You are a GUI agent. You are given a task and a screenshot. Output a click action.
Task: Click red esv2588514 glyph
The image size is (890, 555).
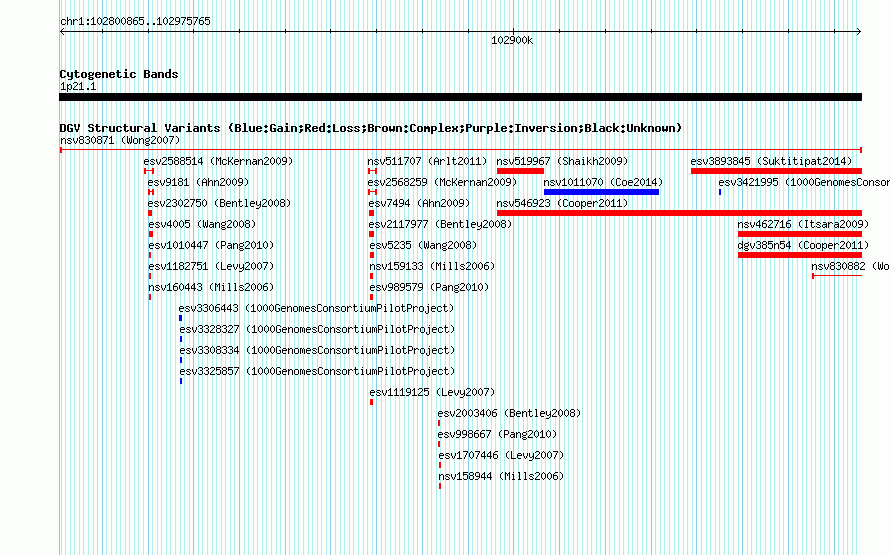tap(149, 171)
